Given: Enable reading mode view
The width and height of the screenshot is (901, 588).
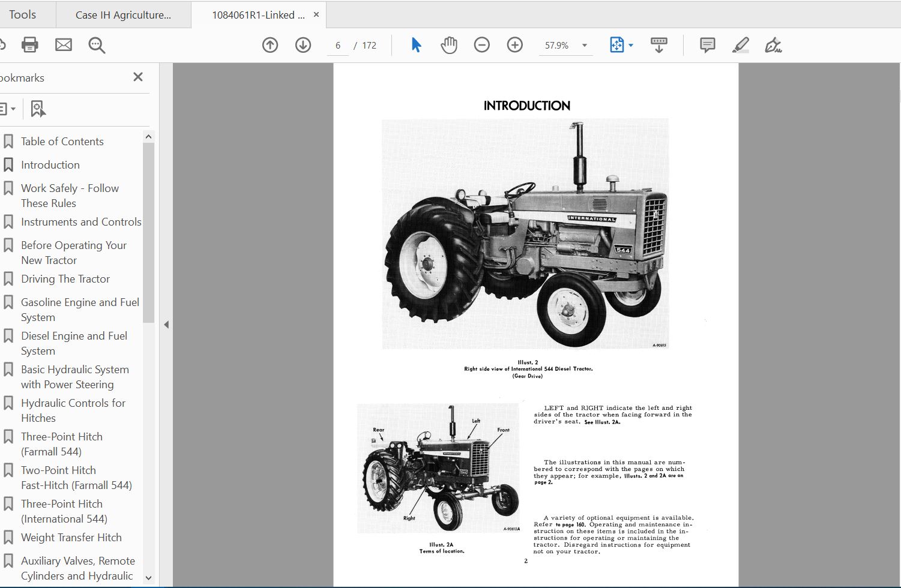Looking at the screenshot, I should (658, 44).
